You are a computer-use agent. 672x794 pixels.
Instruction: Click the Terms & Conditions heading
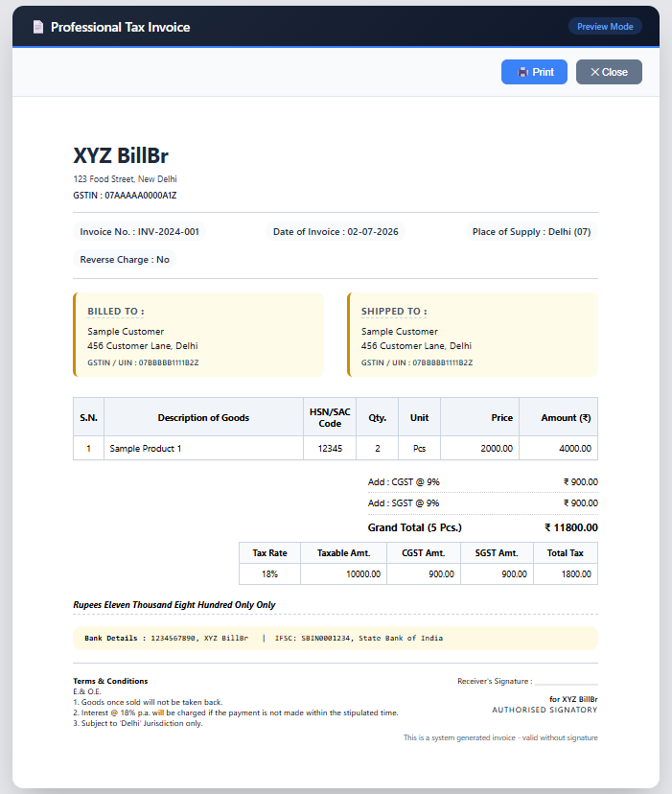click(x=110, y=681)
